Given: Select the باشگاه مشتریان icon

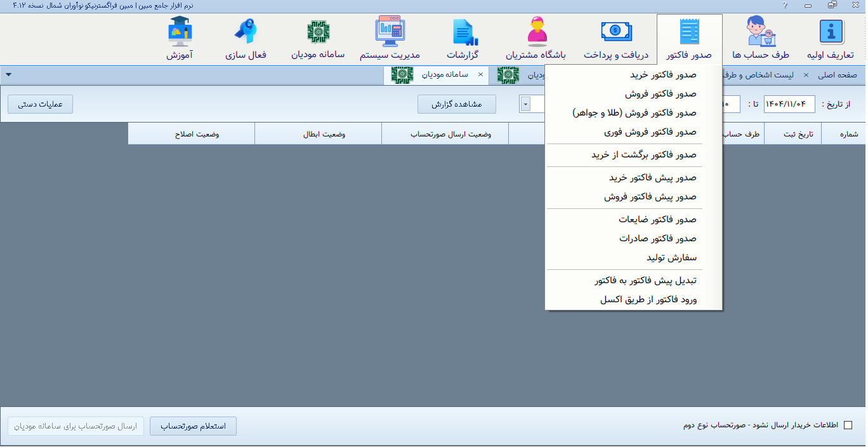Looking at the screenshot, I should (536, 32).
